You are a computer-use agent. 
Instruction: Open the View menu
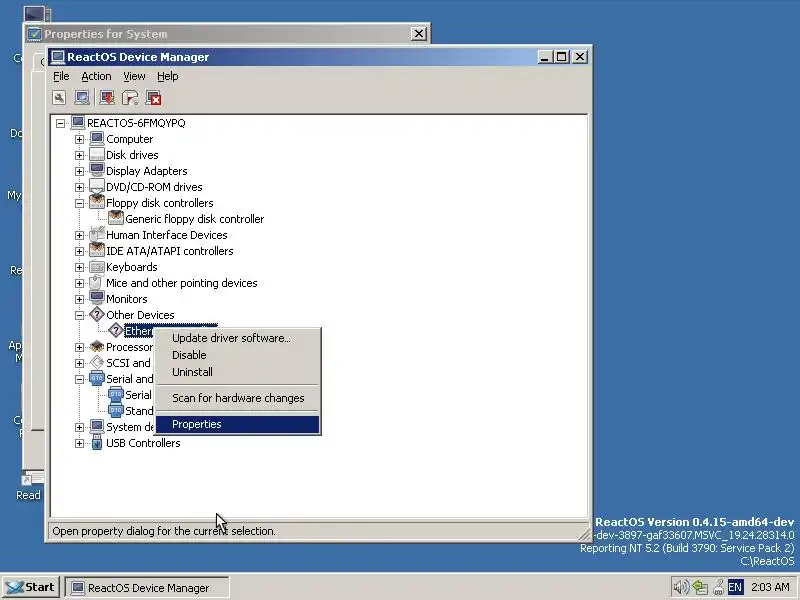(x=134, y=77)
